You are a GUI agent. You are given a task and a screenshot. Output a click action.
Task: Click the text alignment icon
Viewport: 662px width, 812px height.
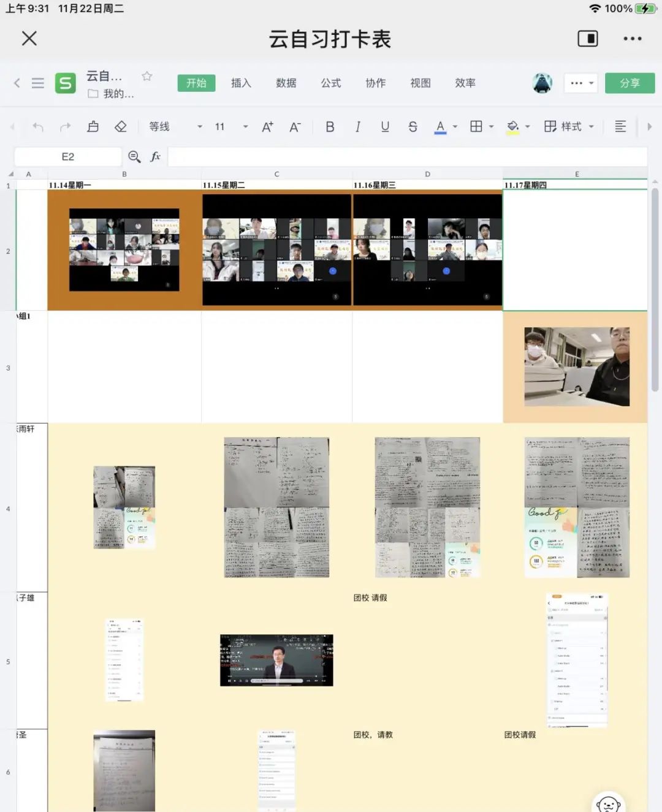click(620, 126)
